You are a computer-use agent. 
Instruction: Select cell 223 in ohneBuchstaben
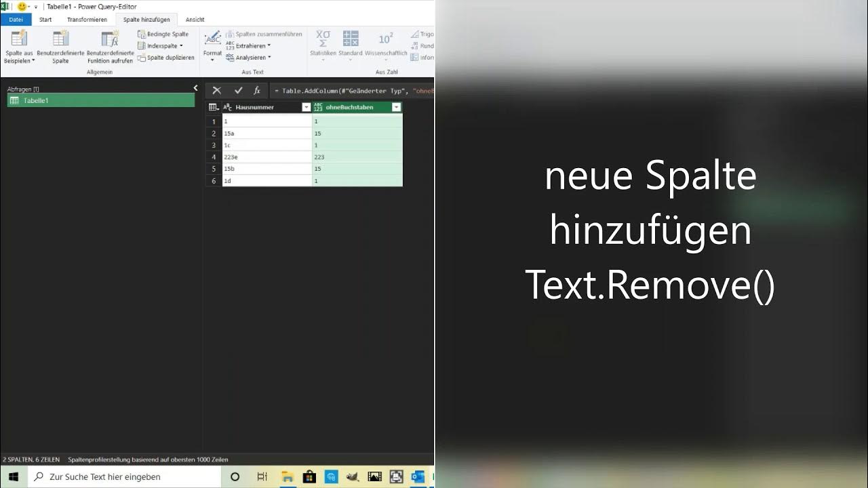point(357,157)
